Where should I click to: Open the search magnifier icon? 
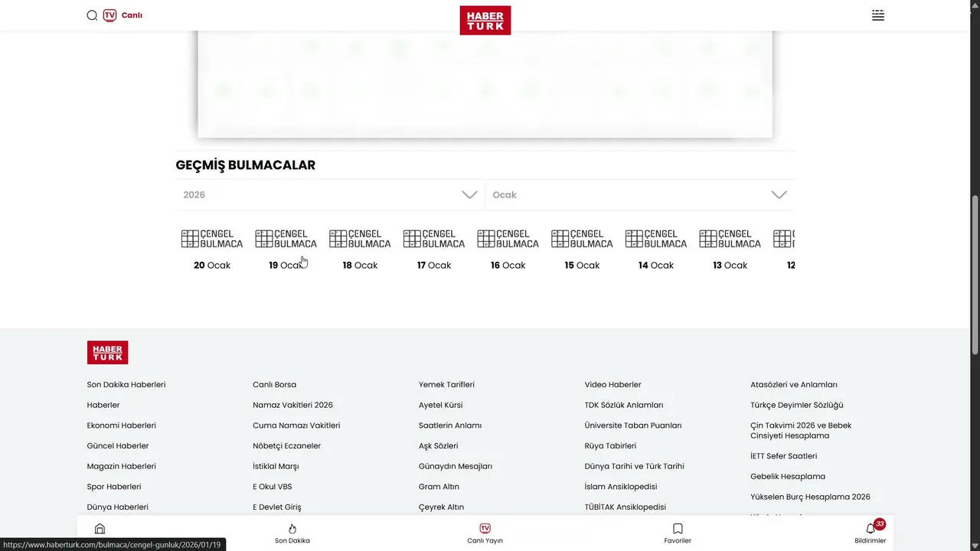pyautogui.click(x=92, y=15)
